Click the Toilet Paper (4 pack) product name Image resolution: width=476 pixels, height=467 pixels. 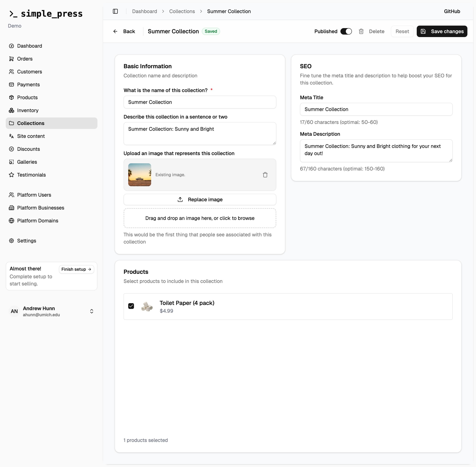pyautogui.click(x=187, y=303)
